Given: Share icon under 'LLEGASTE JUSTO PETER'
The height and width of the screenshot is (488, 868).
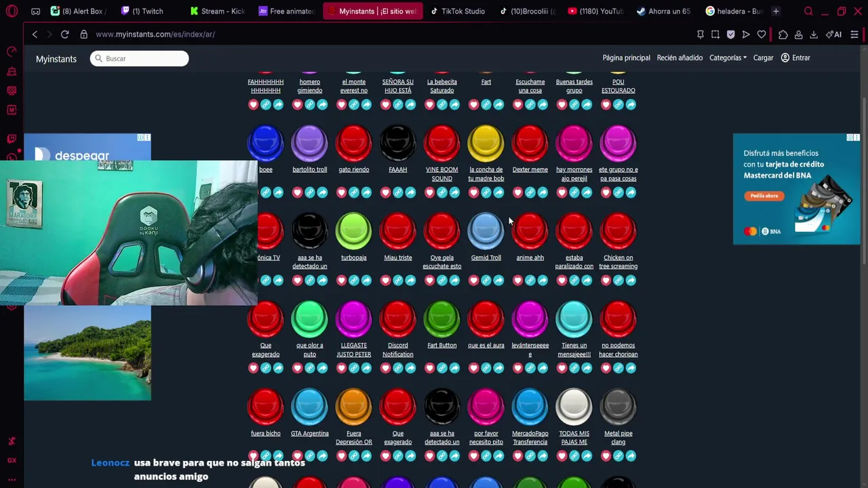Looking at the screenshot, I should coord(366,368).
